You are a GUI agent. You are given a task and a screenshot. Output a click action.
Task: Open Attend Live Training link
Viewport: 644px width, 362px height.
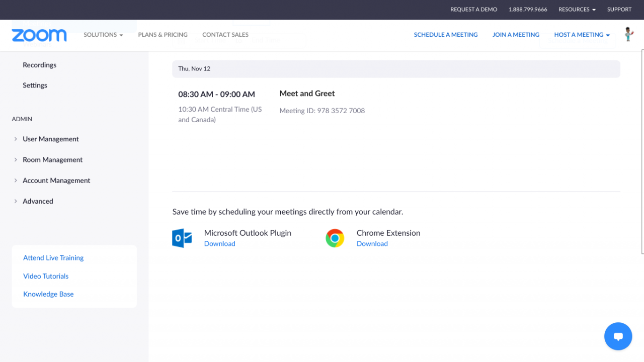click(x=53, y=258)
